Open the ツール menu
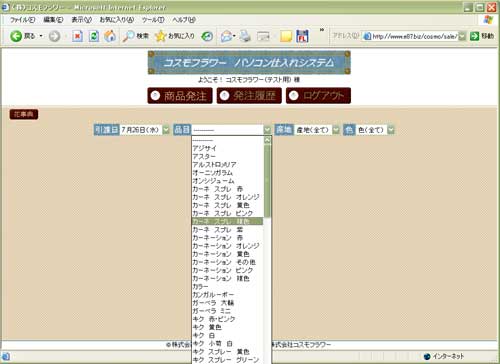This screenshot has height=364, width=500. click(153, 20)
